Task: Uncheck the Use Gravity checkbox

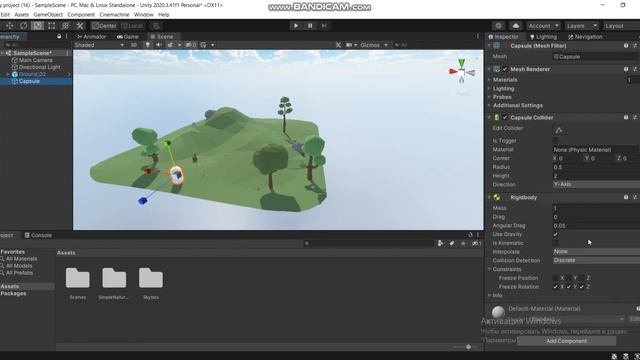Action: [x=556, y=234]
